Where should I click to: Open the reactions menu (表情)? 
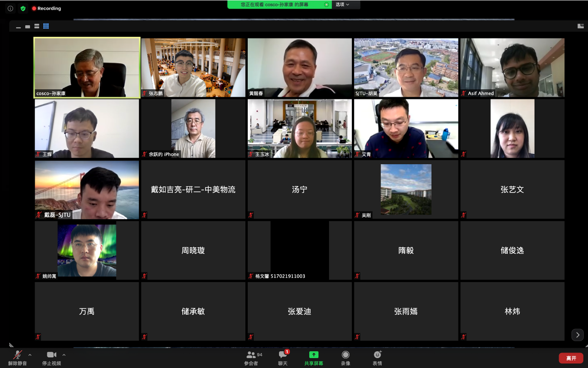click(377, 358)
